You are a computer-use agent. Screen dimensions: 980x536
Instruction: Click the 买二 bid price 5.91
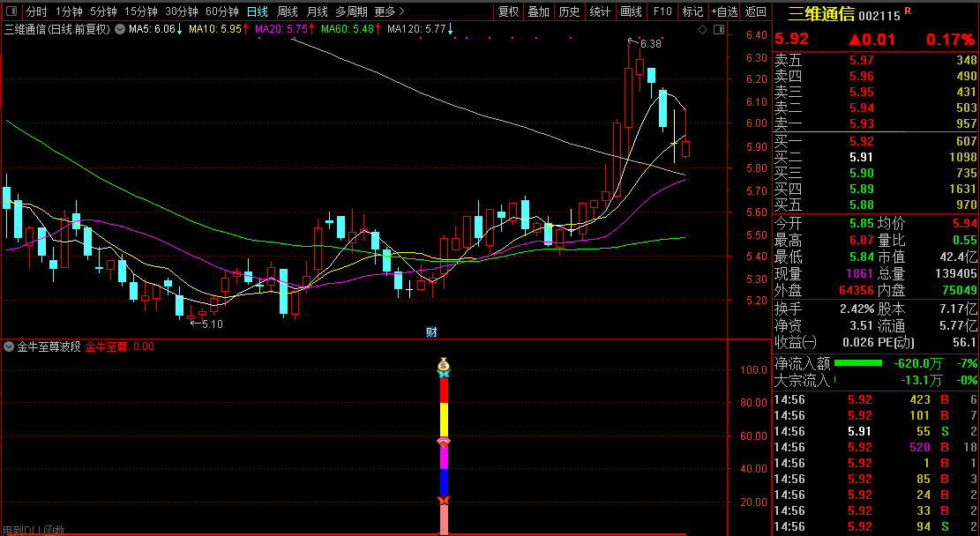pyautogui.click(x=861, y=158)
